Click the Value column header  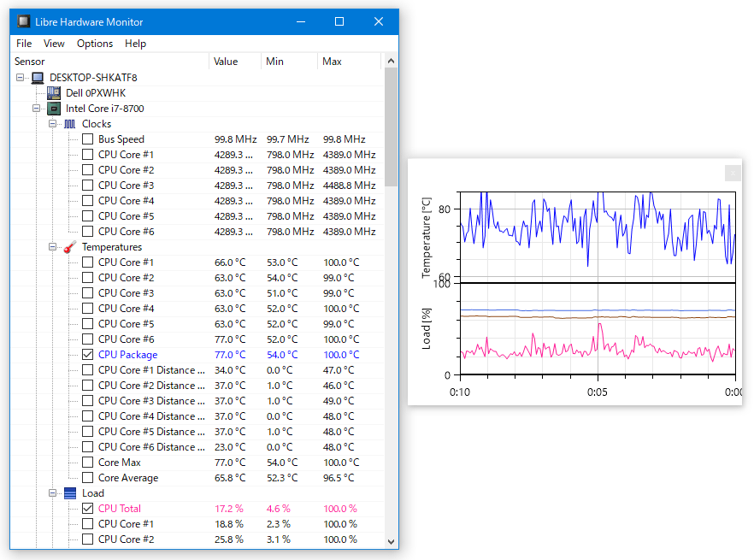coord(234,62)
